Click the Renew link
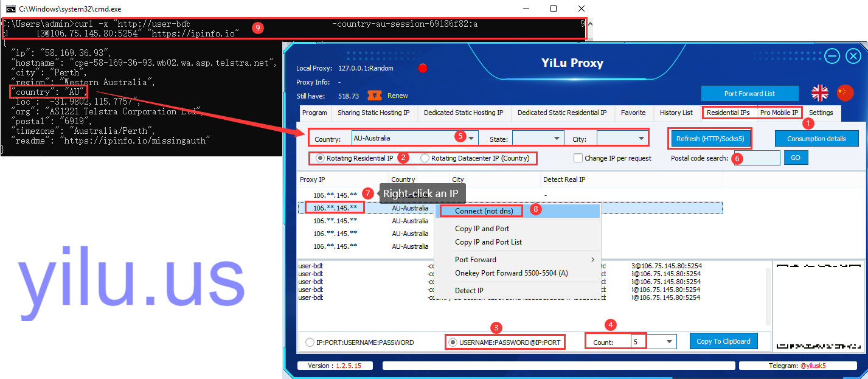The width and height of the screenshot is (868, 379). [398, 96]
